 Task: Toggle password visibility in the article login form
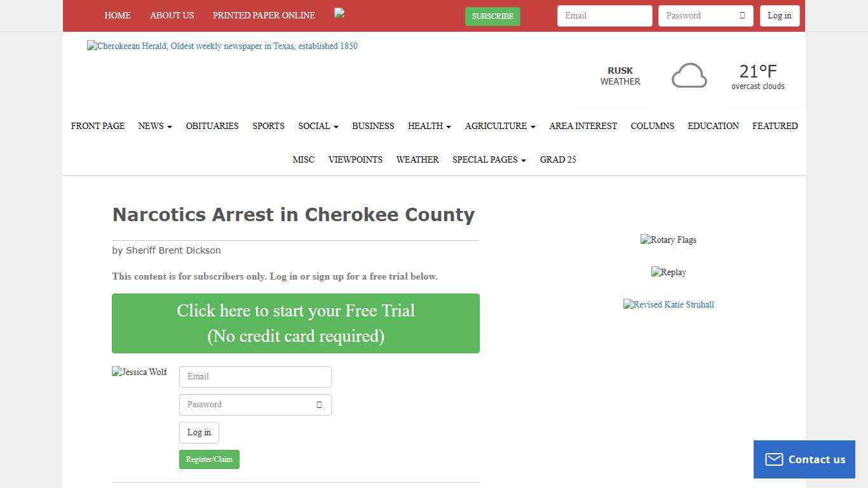tap(318, 405)
